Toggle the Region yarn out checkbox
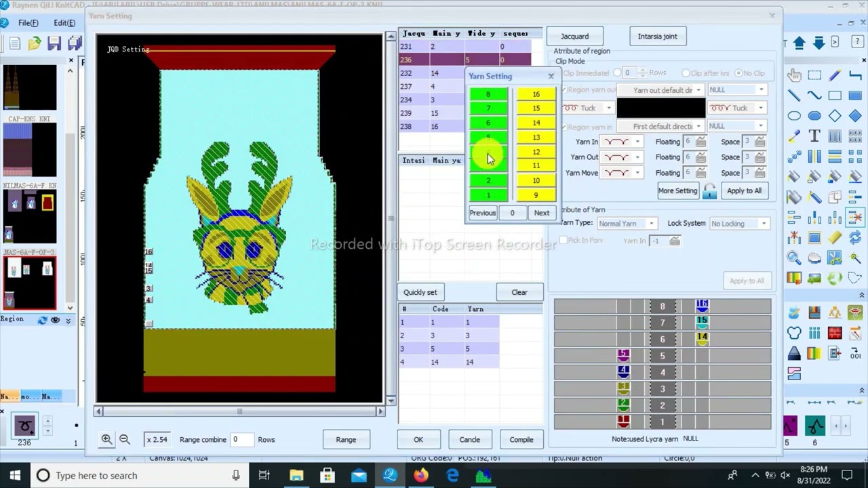The height and width of the screenshot is (488, 868). click(563, 90)
